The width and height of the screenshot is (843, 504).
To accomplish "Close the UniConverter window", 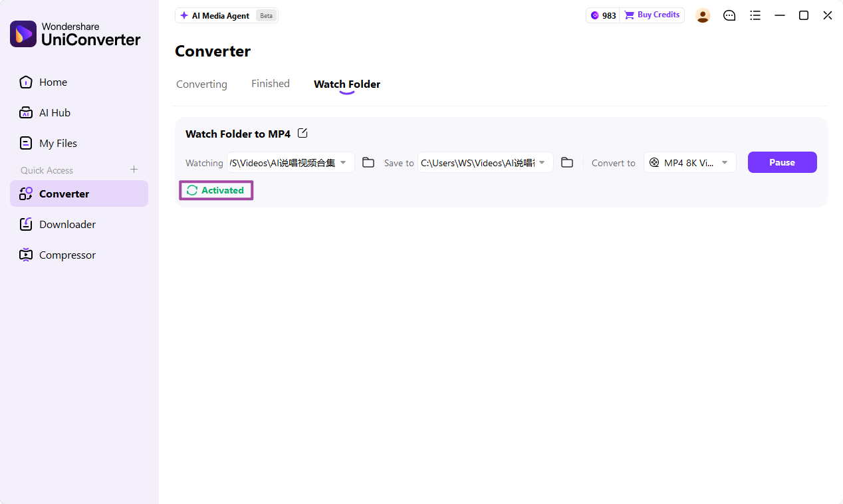I will coord(828,15).
